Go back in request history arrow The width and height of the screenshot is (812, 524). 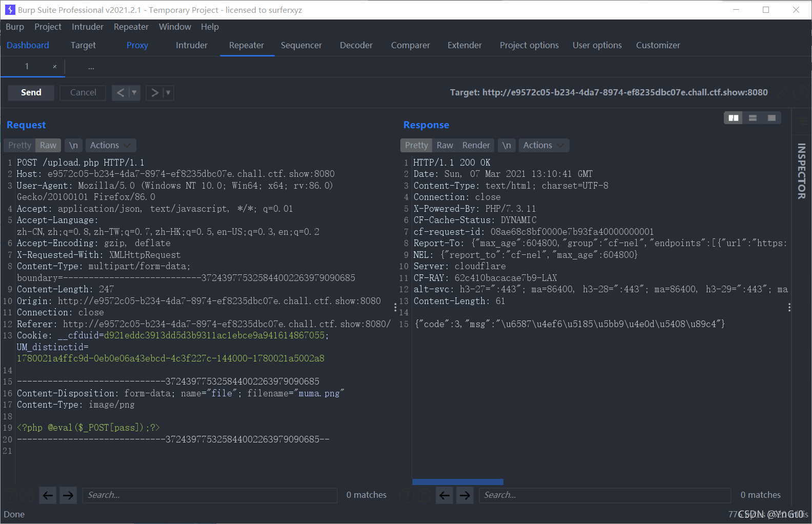coord(120,93)
